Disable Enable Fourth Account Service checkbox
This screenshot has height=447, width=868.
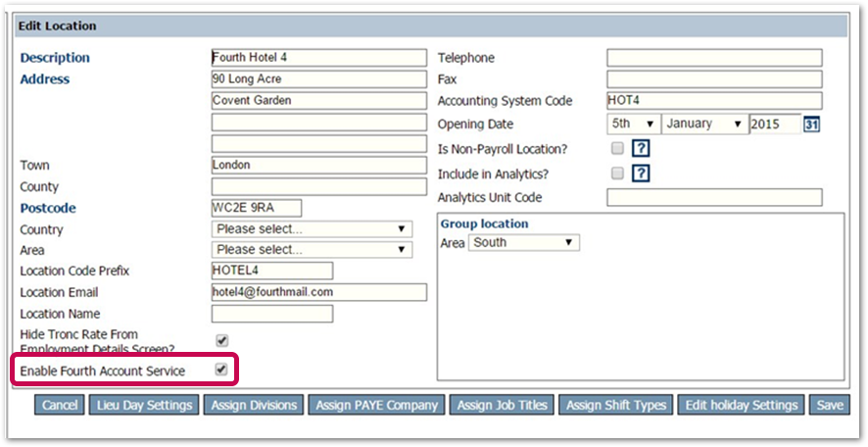221,370
